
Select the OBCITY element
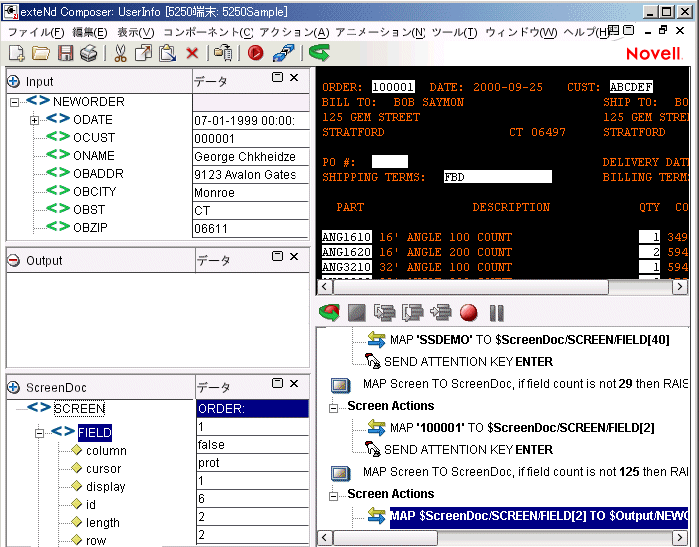(95, 192)
